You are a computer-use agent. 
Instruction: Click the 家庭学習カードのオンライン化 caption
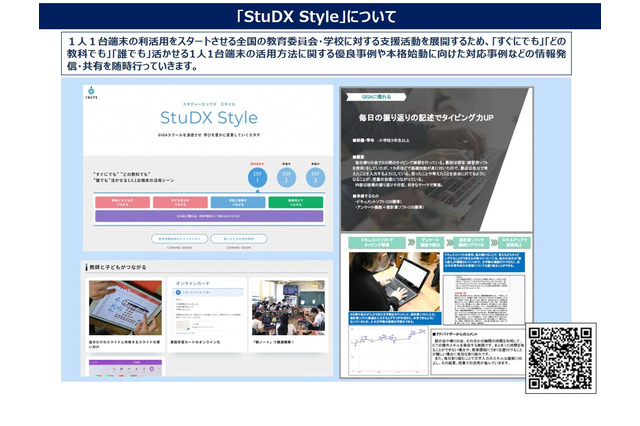196,342
